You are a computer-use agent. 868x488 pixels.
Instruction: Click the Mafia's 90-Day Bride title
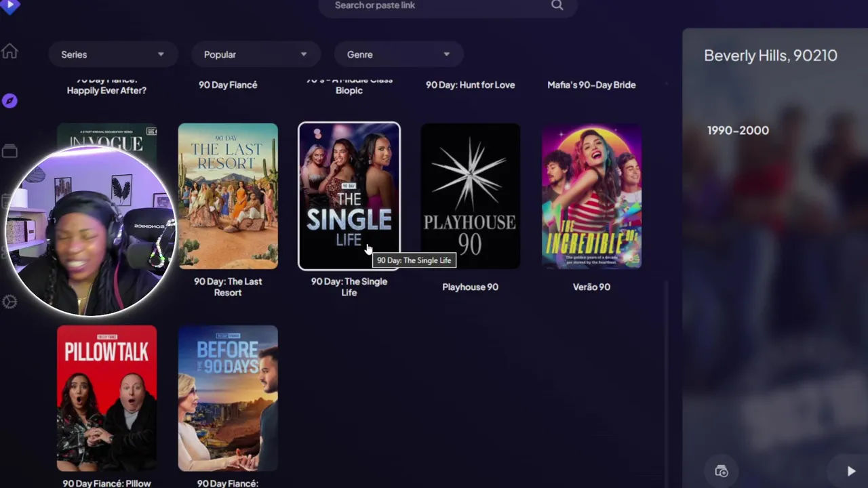click(591, 85)
